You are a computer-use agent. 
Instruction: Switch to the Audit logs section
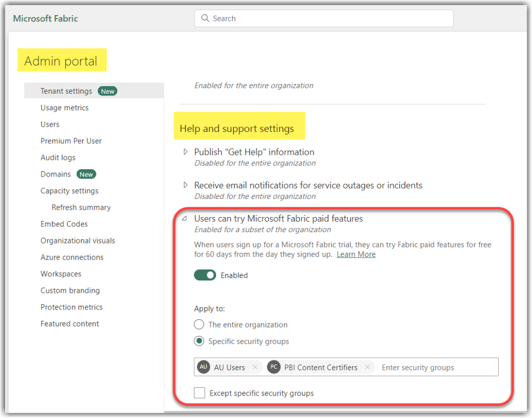click(x=57, y=157)
